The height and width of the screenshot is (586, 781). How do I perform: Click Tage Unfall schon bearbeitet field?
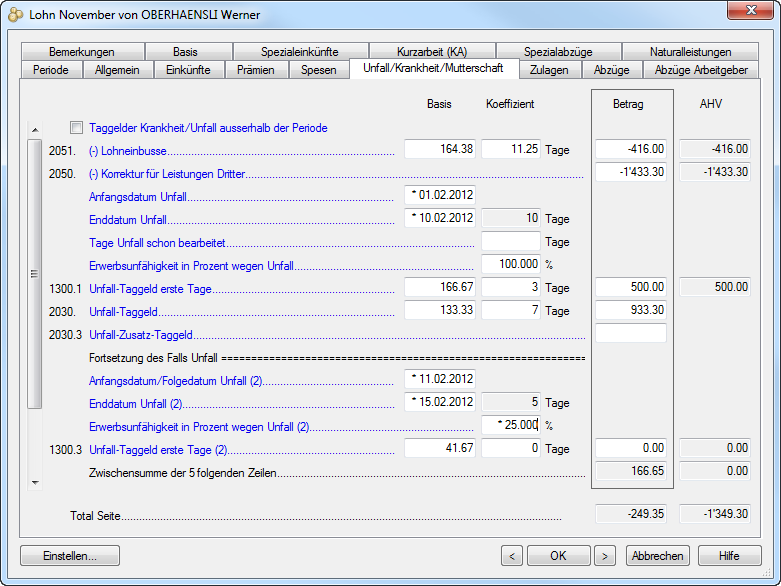[x=511, y=241]
